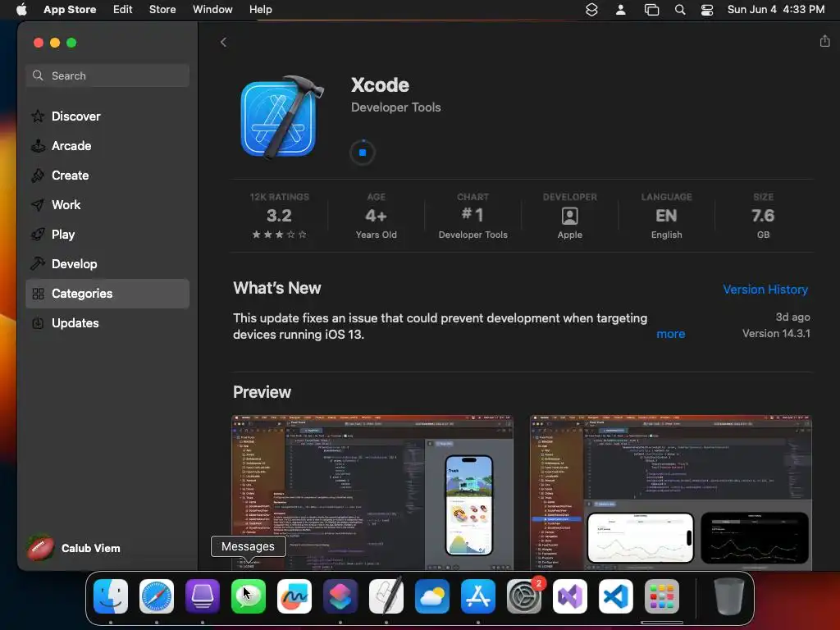Open the Trash in the Dock
Viewport: 840px width, 630px height.
click(729, 596)
